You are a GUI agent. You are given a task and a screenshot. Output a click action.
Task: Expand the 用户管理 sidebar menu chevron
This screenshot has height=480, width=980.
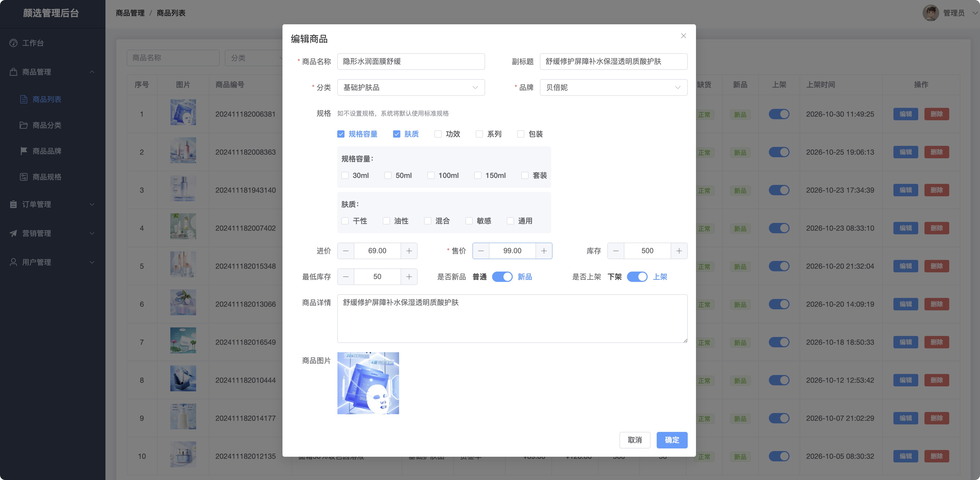tap(92, 262)
